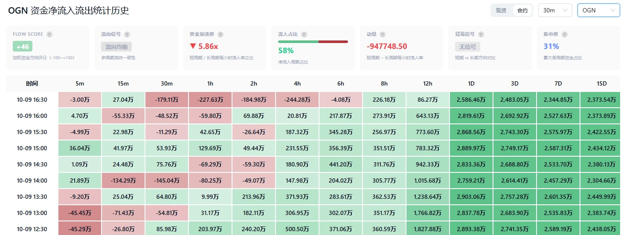The image size is (644, 235).
Task: Click the -134.29万 cell
Action: tap(123, 181)
